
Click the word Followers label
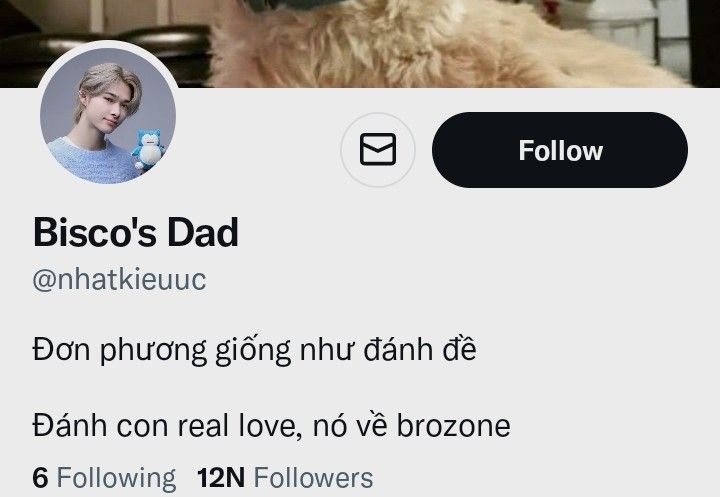(313, 478)
